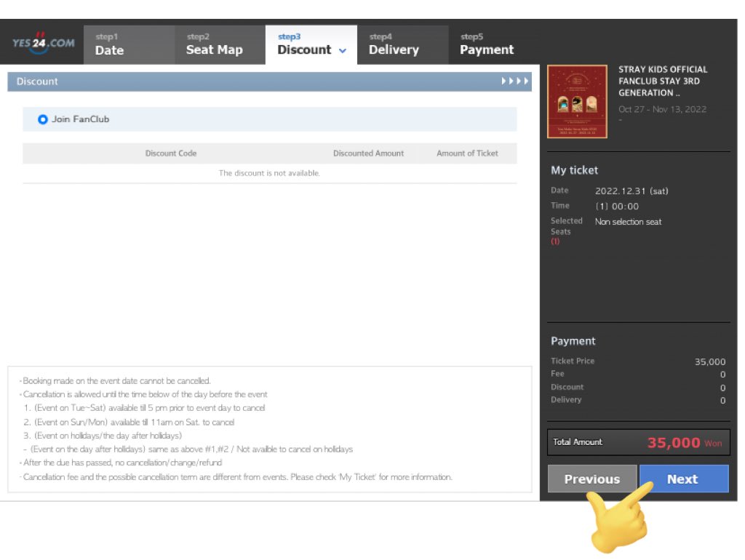
Task: Click the Amount of Ticket column header
Action: [467, 153]
